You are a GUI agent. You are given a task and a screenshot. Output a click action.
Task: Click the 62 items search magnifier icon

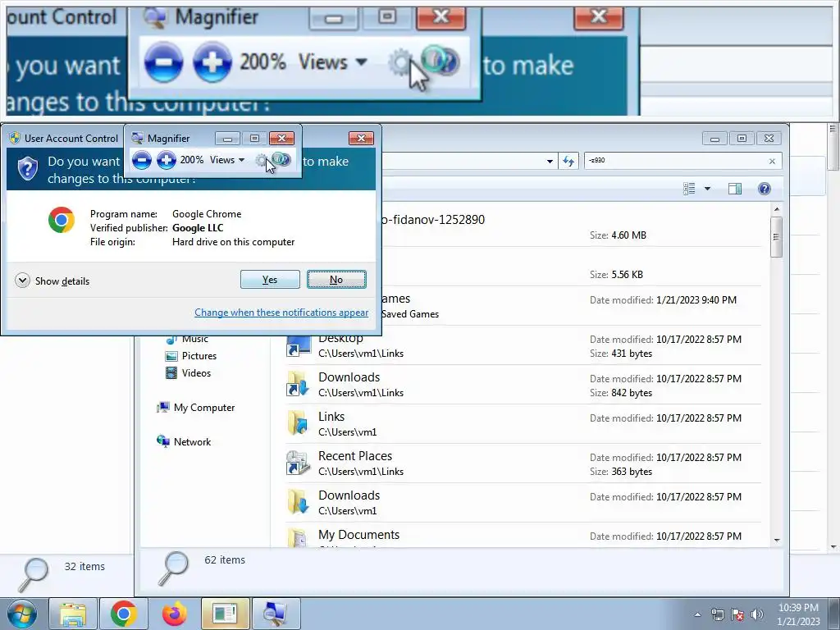click(x=174, y=568)
